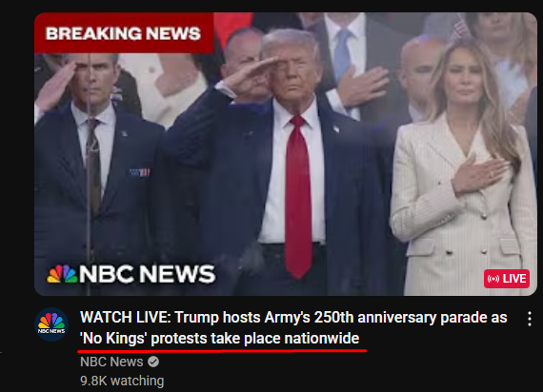Screen dimensions: 543x392
Task: Click the red underline beneath the title
Action: pos(222,351)
